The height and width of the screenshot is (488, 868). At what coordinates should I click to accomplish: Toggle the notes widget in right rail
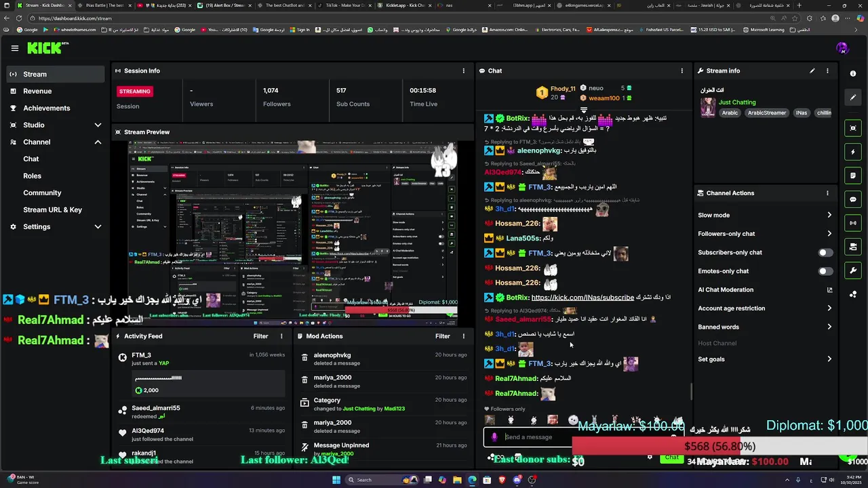853,176
